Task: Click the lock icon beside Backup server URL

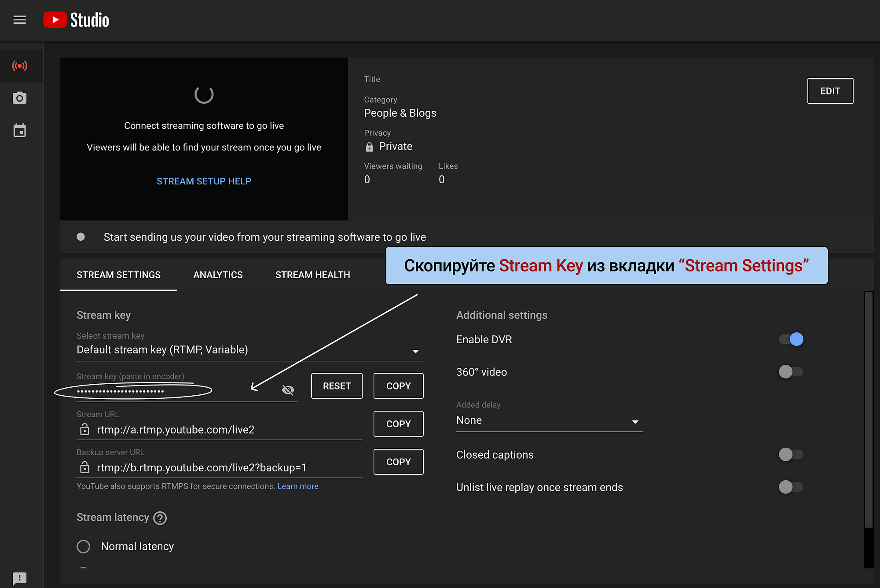Action: coord(84,467)
